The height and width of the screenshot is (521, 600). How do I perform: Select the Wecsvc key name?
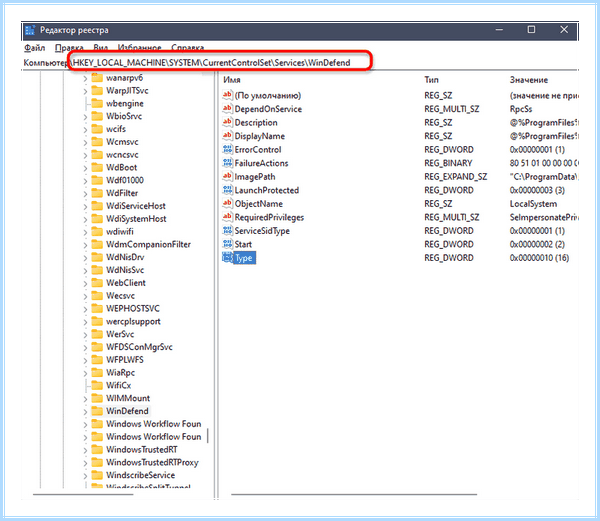coord(120,295)
